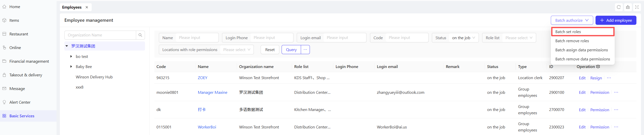Open the Manager Maxine employee link

(x=212, y=92)
